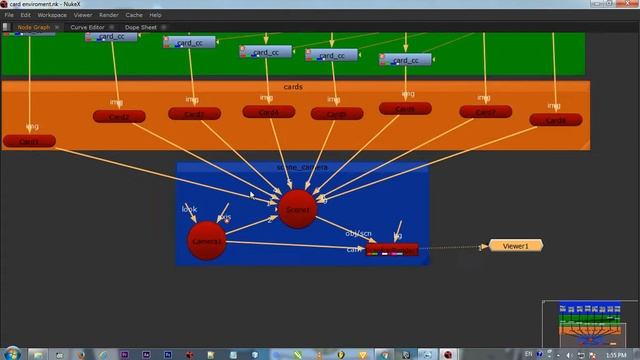Open Photoshop from the taskbar

point(168,355)
